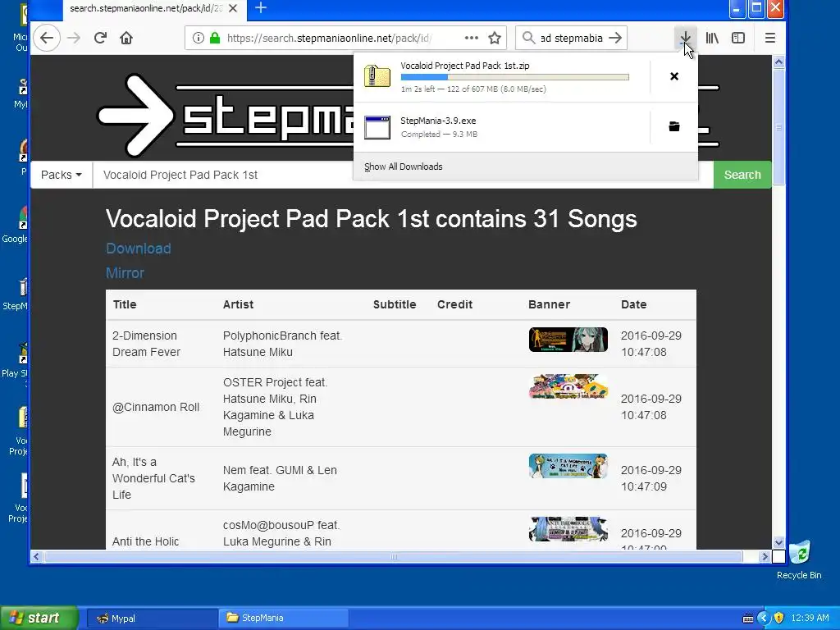Viewport: 840px width, 630px height.
Task: Click the Vocaloid Project Pad Pack 1st.zip file icon
Action: 377,76
